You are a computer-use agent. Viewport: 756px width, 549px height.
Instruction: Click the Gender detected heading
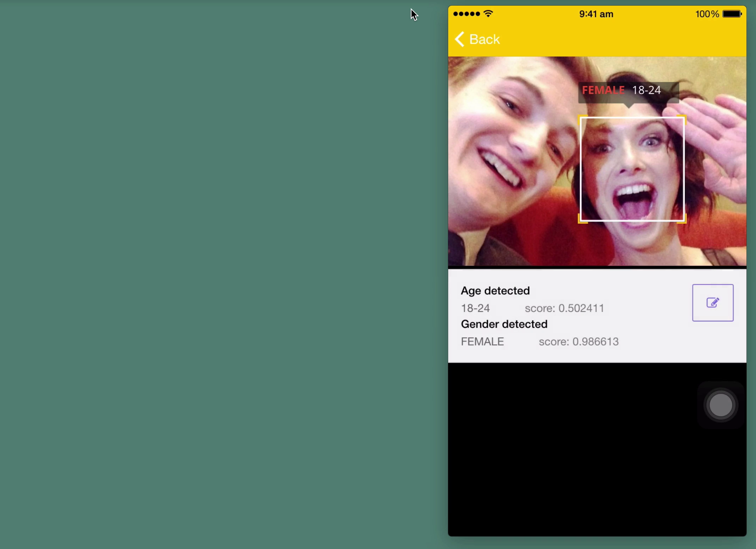[x=504, y=324]
